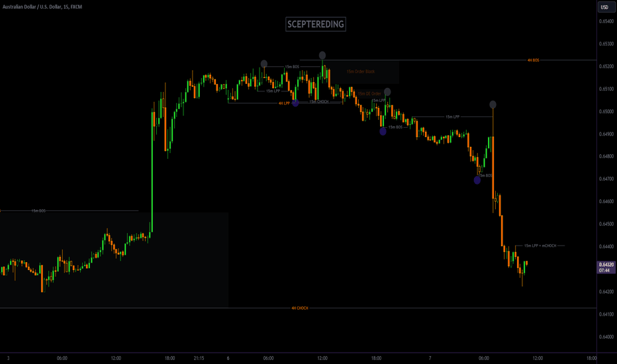Click the date label 6 on time axis
The height and width of the screenshot is (364, 617).
coord(228,358)
